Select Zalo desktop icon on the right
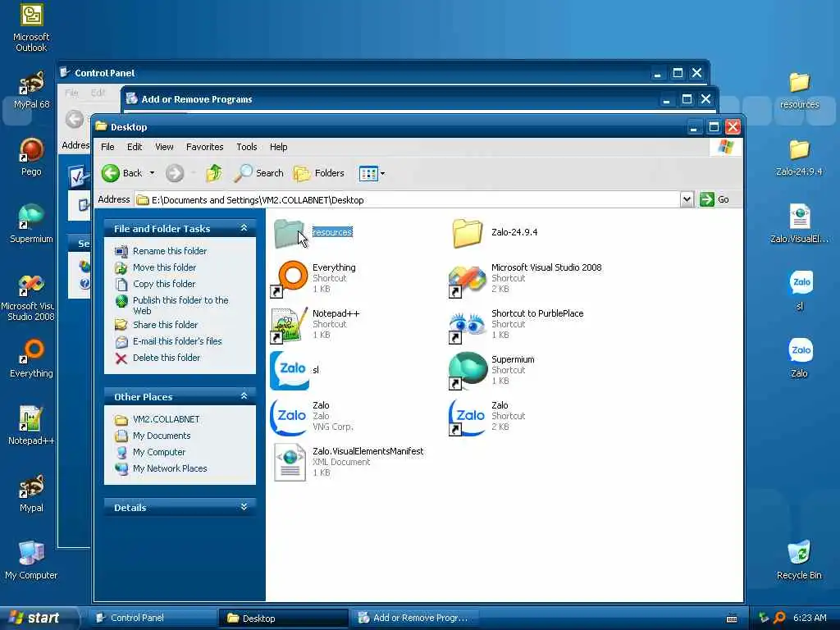Viewport: 840px width, 630px height. tap(799, 358)
